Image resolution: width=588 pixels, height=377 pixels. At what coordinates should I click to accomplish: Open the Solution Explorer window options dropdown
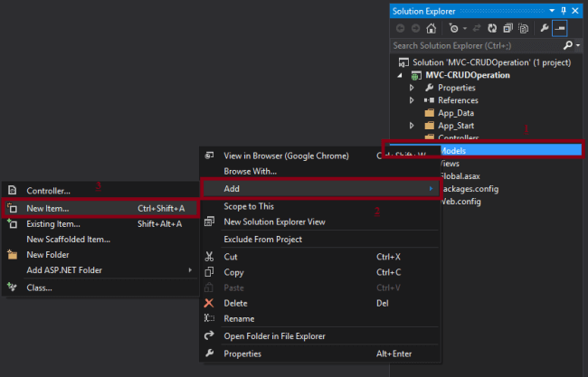553,10
